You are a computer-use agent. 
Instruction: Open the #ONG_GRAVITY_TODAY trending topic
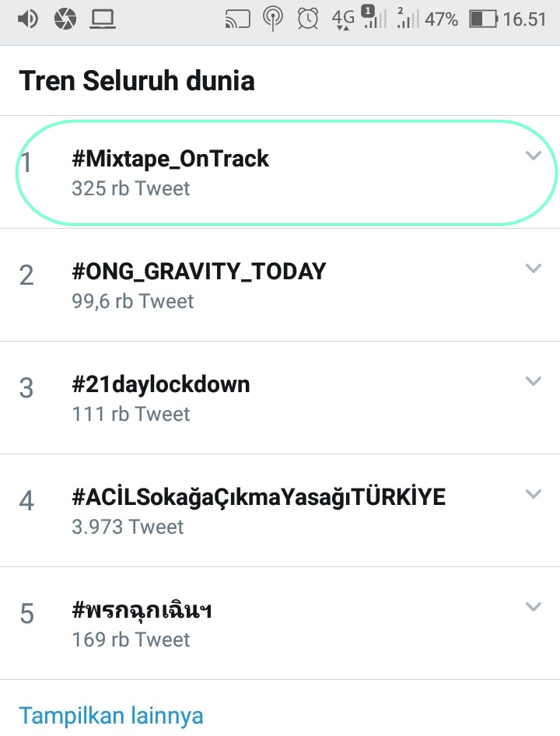point(198,272)
